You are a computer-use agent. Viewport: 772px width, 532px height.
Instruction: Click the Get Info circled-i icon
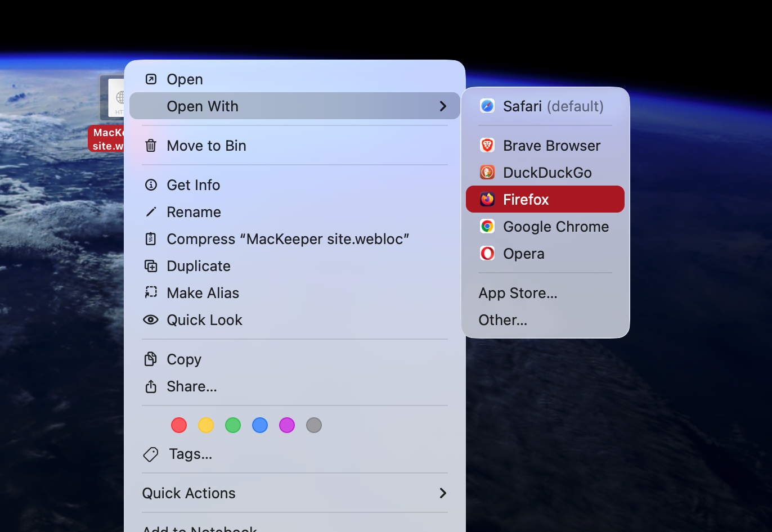click(151, 184)
